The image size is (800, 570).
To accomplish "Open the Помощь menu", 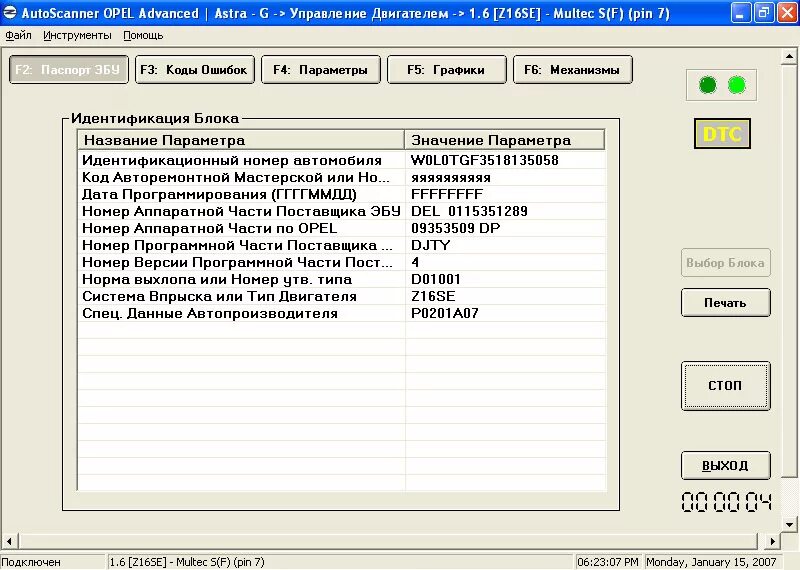I will tap(143, 35).
